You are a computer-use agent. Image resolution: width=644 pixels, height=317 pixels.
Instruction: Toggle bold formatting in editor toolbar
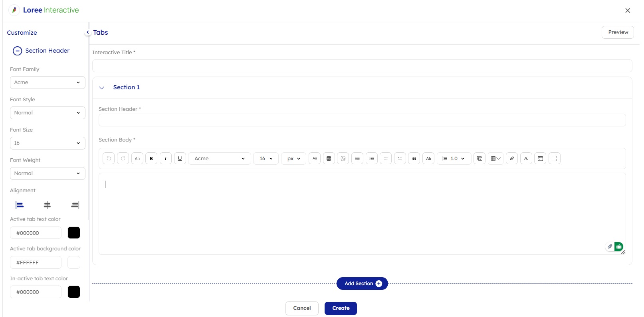tap(151, 159)
